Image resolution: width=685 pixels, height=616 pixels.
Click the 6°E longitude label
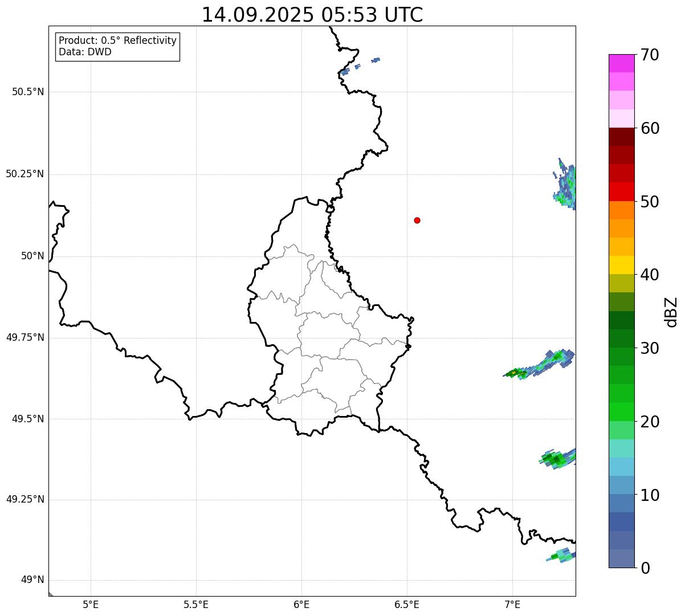301,604
